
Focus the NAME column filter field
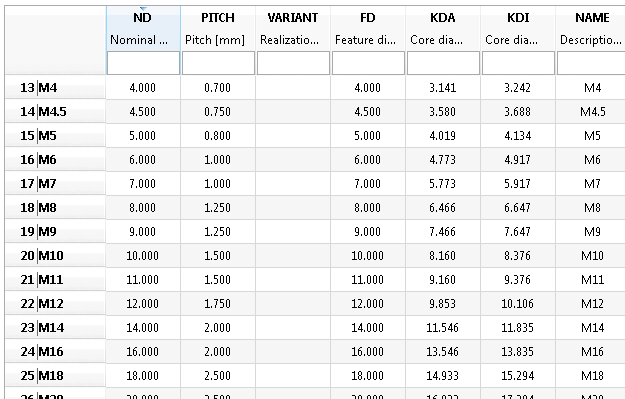[x=591, y=63]
